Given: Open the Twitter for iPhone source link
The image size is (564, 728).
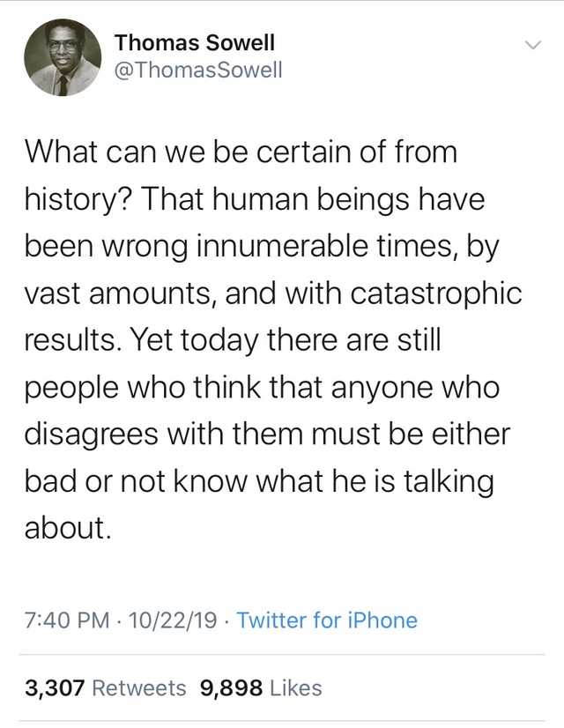Looking at the screenshot, I should (327, 620).
